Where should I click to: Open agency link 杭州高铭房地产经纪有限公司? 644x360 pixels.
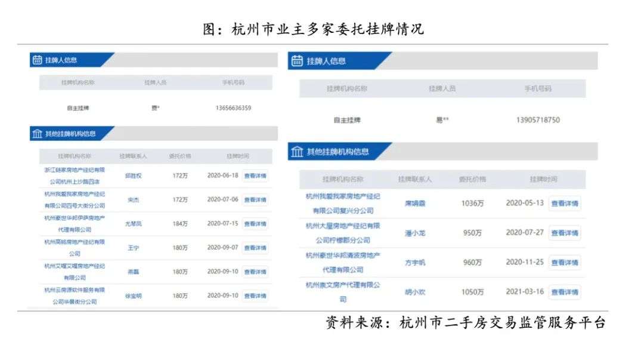(x=75, y=248)
